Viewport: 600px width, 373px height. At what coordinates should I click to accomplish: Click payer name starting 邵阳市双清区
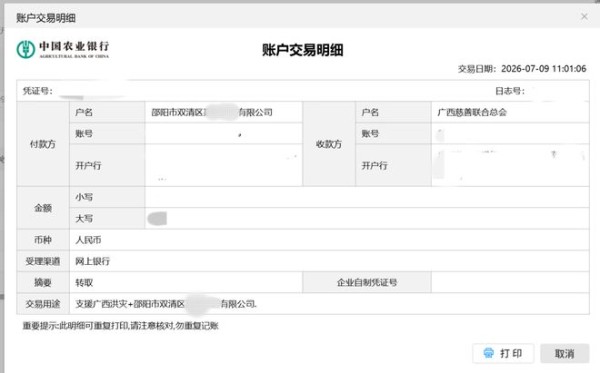(212, 112)
